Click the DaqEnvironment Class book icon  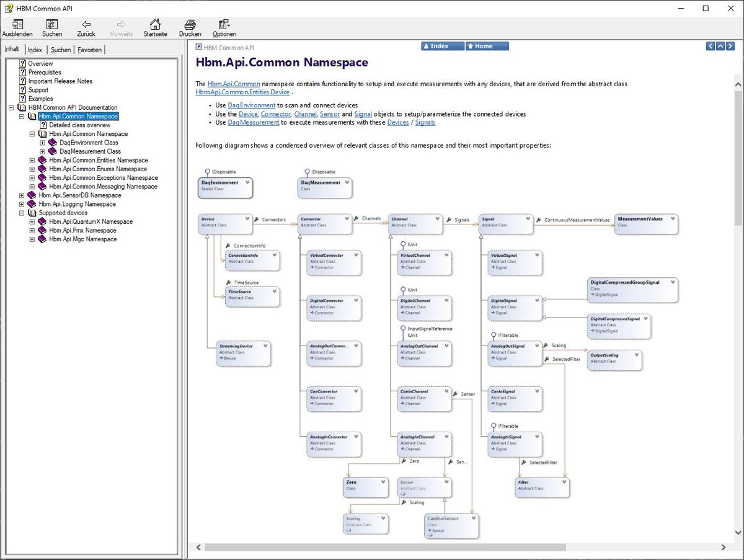click(53, 143)
